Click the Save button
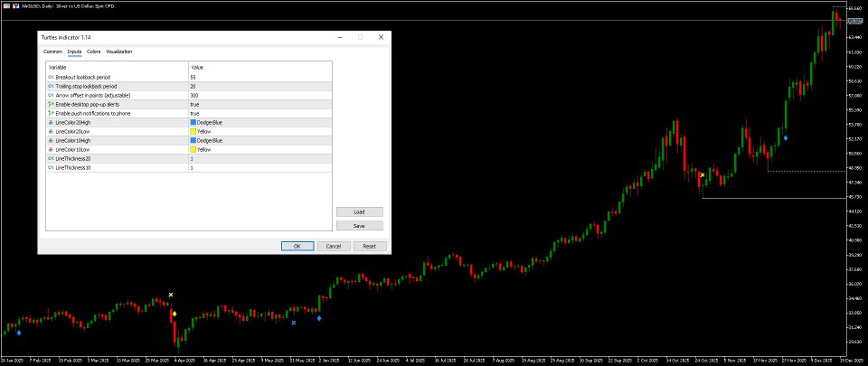The width and height of the screenshot is (868, 366). click(359, 226)
